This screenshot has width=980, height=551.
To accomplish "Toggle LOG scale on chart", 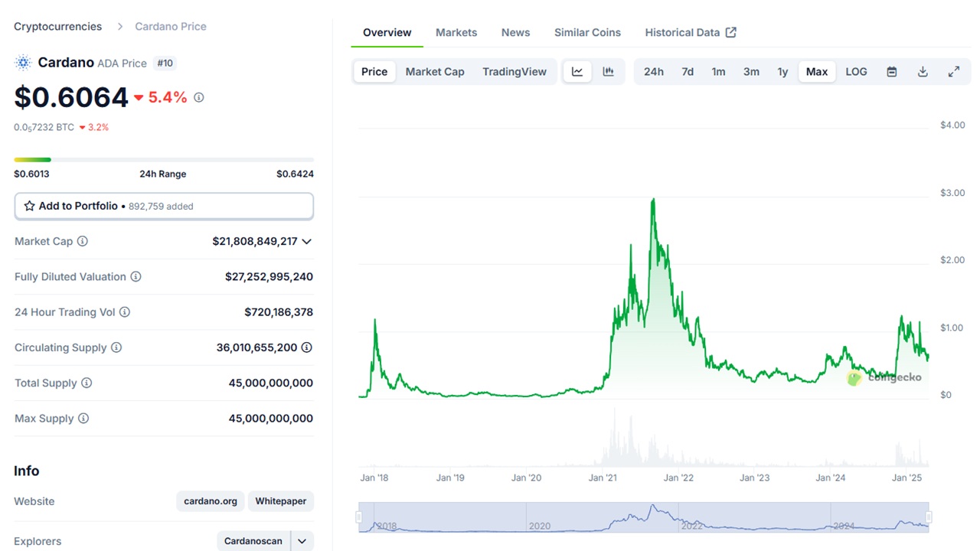I will pyautogui.click(x=856, y=72).
